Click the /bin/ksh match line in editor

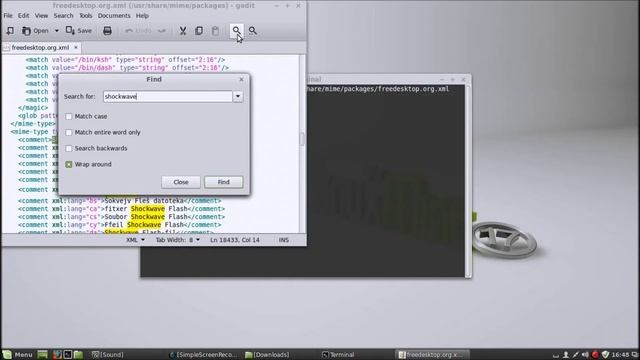pos(125,60)
